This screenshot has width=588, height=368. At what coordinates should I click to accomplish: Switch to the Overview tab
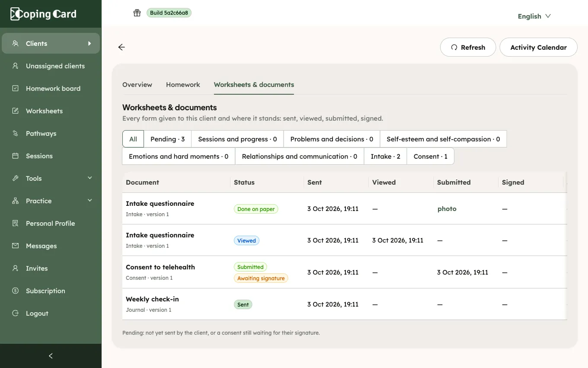click(x=137, y=85)
